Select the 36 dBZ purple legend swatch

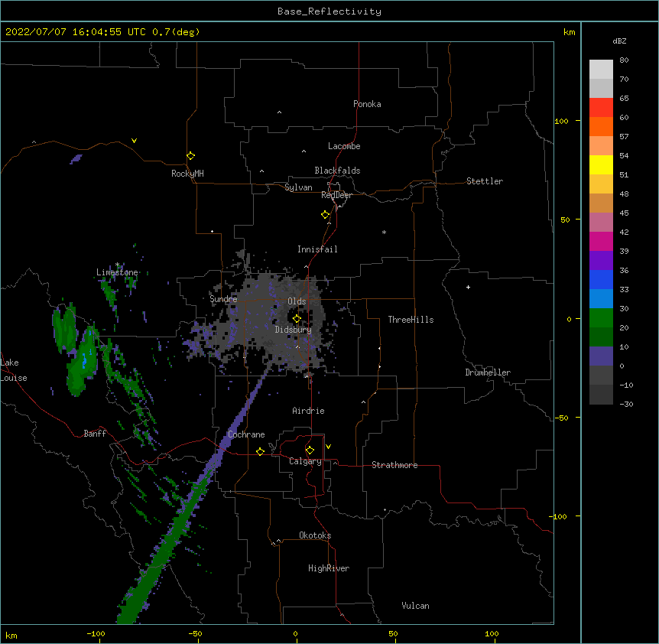click(601, 261)
